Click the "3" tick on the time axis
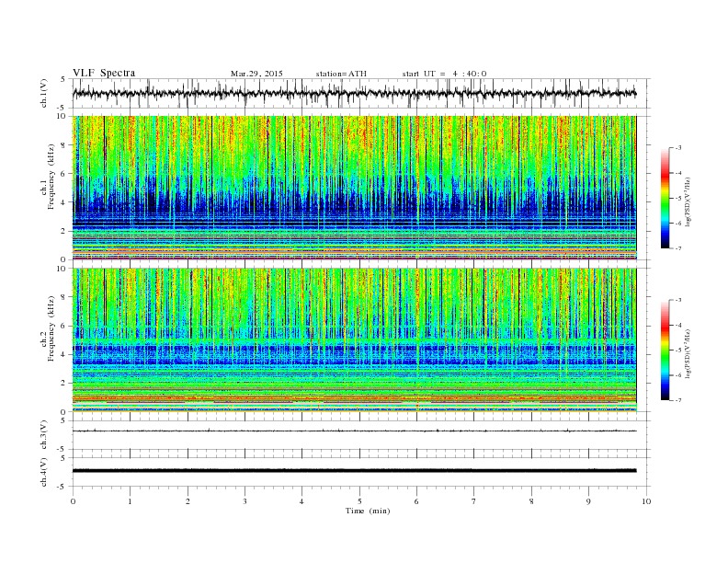 coord(245,501)
